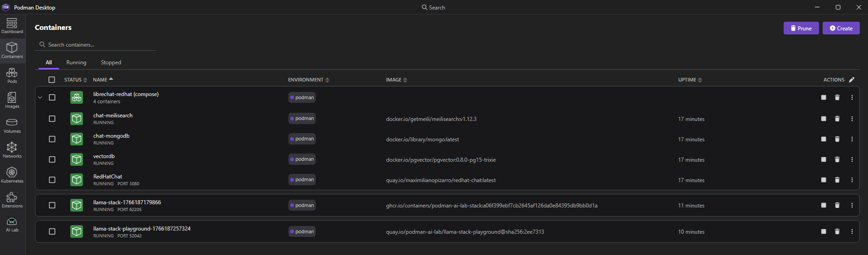Toggle the select-all containers checkbox
Viewport: 868px width, 255px height.
pyautogui.click(x=52, y=80)
